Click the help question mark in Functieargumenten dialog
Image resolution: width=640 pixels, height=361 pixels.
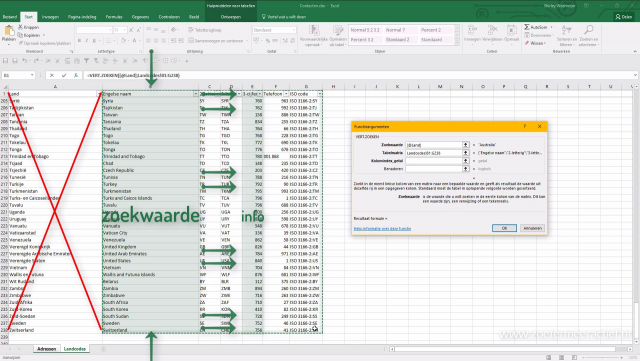525,126
